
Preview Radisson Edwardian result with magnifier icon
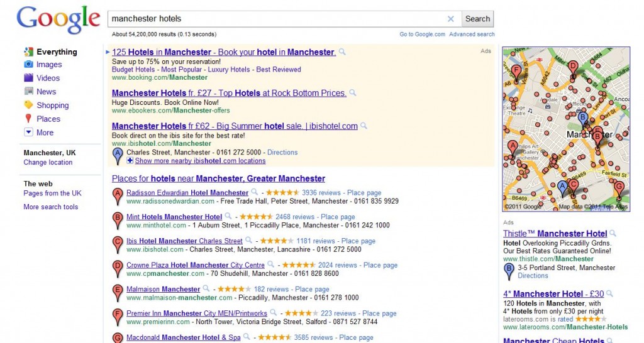(255, 192)
